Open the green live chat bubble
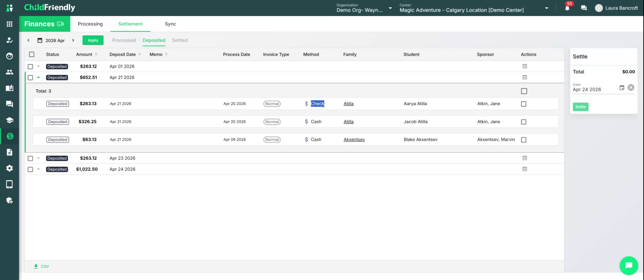The height and width of the screenshot is (280, 644). click(629, 265)
